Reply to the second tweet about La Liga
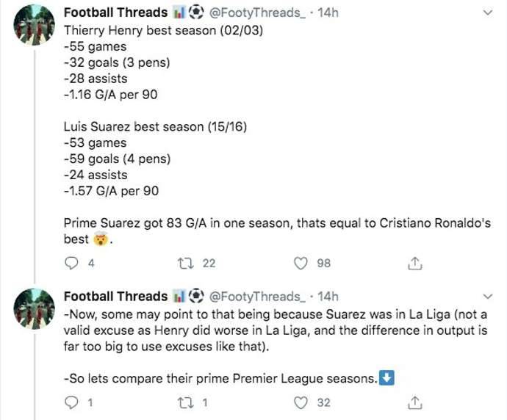 (72, 402)
